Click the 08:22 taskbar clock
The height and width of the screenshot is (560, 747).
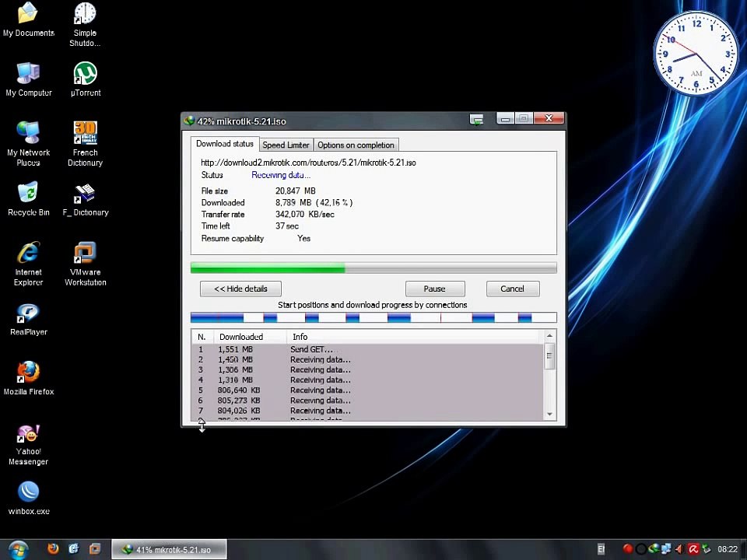pyautogui.click(x=728, y=549)
